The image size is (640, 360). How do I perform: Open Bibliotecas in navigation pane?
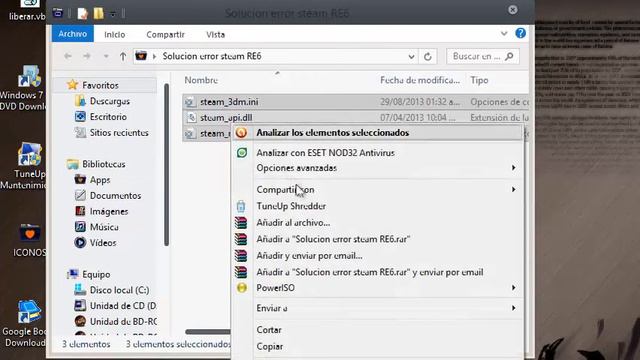coord(104,164)
